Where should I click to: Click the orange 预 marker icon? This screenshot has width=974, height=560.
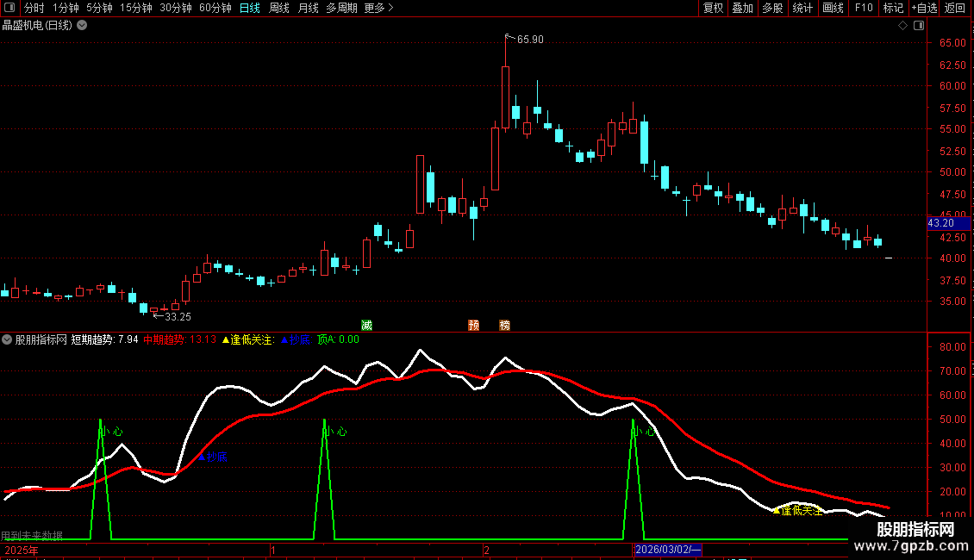coord(473,325)
